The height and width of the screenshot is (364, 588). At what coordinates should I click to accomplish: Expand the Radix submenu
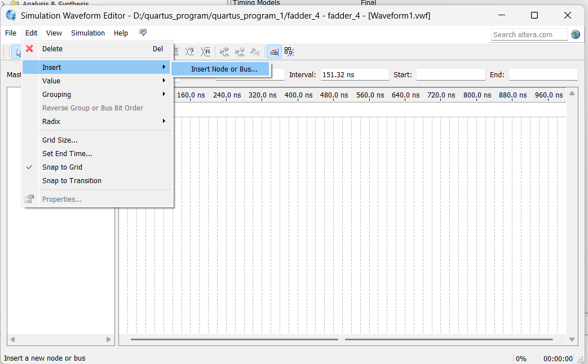point(98,122)
